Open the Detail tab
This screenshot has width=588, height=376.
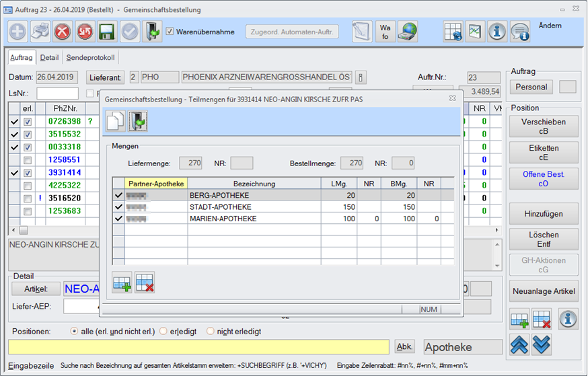[49, 58]
